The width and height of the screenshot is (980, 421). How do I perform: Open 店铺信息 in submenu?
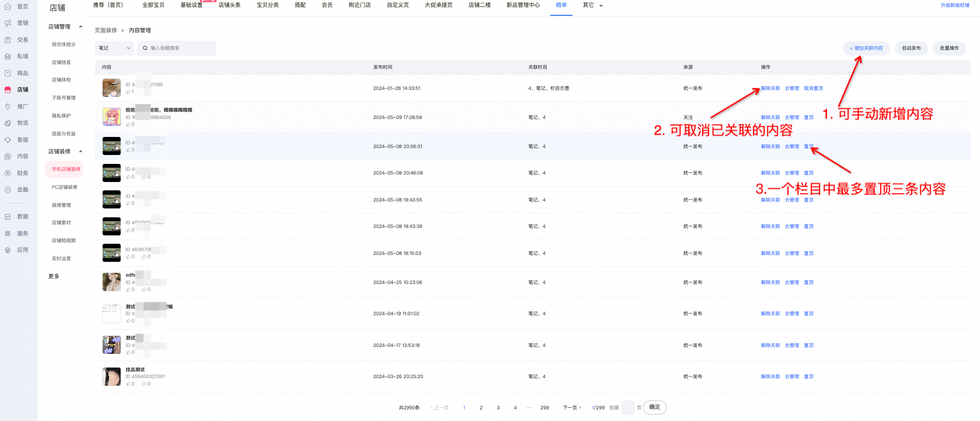coord(61,62)
